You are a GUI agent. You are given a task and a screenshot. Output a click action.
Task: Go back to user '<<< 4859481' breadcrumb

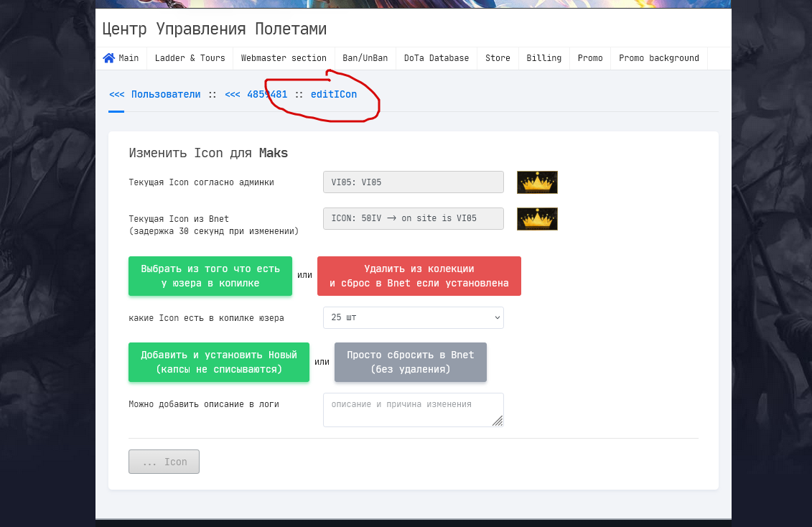[x=256, y=94]
